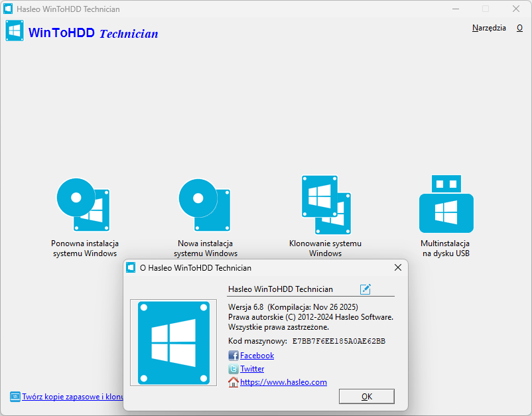
Task: Minimize the Hasleo WinToHDD main window
Action: (456, 9)
